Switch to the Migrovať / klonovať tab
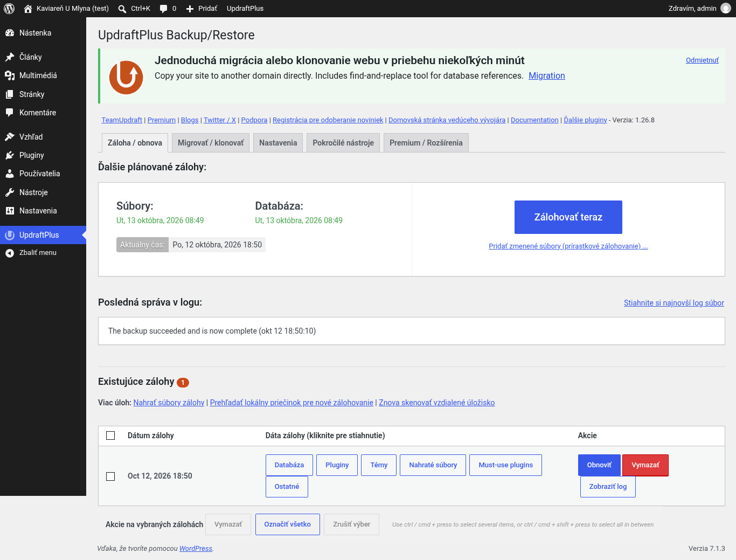This screenshot has width=736, height=560. tap(211, 143)
